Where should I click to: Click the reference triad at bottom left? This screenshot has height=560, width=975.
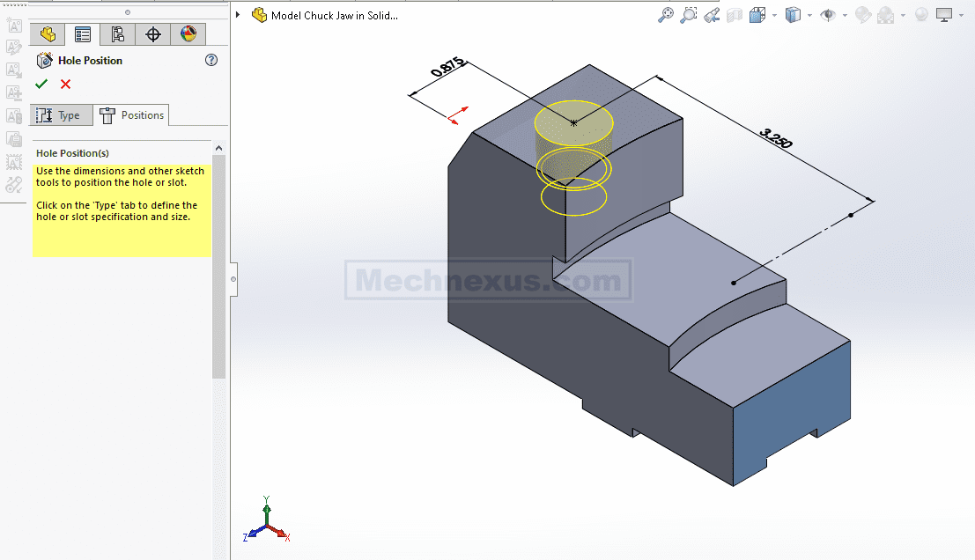(x=266, y=519)
